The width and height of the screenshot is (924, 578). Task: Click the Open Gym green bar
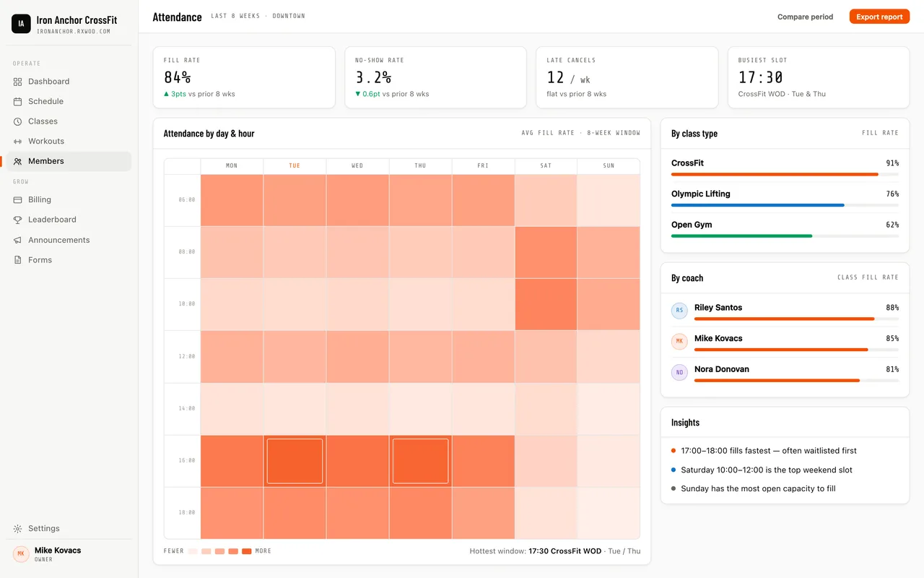click(x=742, y=236)
